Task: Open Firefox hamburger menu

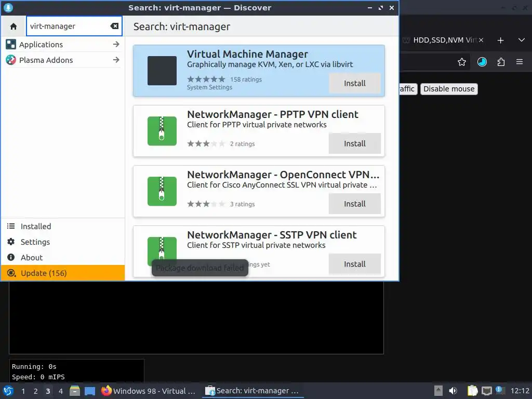Action: pos(520,62)
